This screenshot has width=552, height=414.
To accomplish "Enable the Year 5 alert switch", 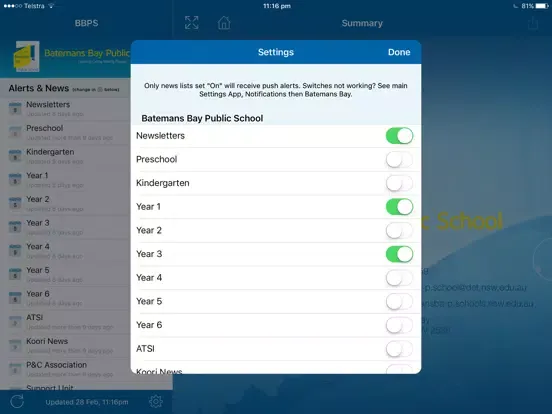I will (x=399, y=301).
